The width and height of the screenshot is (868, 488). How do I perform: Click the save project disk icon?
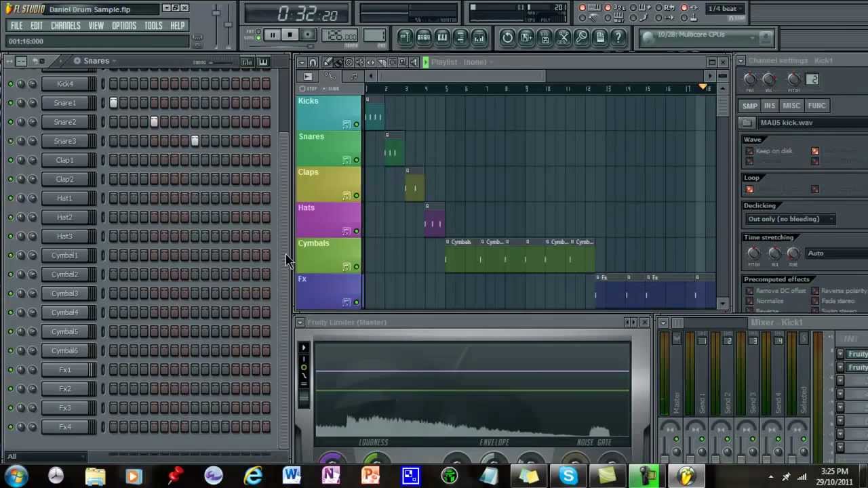tap(545, 37)
